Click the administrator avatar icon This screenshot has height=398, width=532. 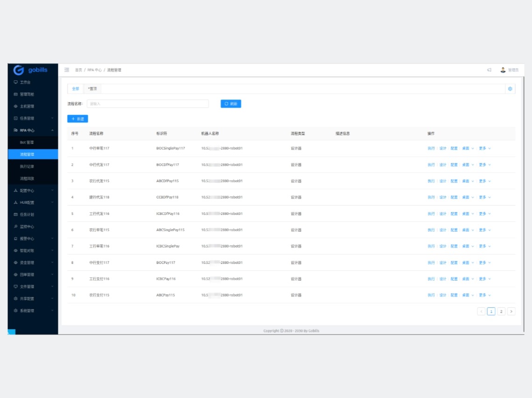point(503,70)
